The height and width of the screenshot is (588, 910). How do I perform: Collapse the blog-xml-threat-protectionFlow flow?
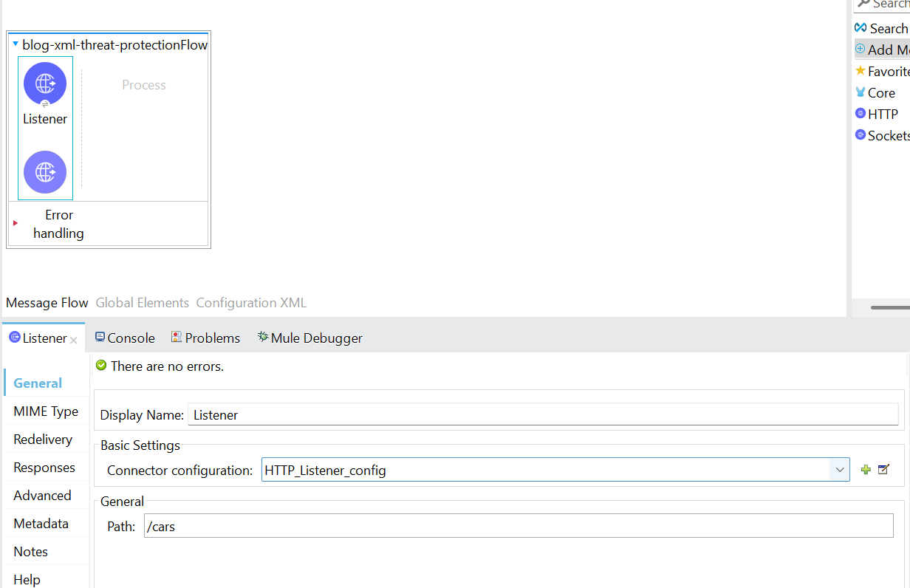[16, 44]
